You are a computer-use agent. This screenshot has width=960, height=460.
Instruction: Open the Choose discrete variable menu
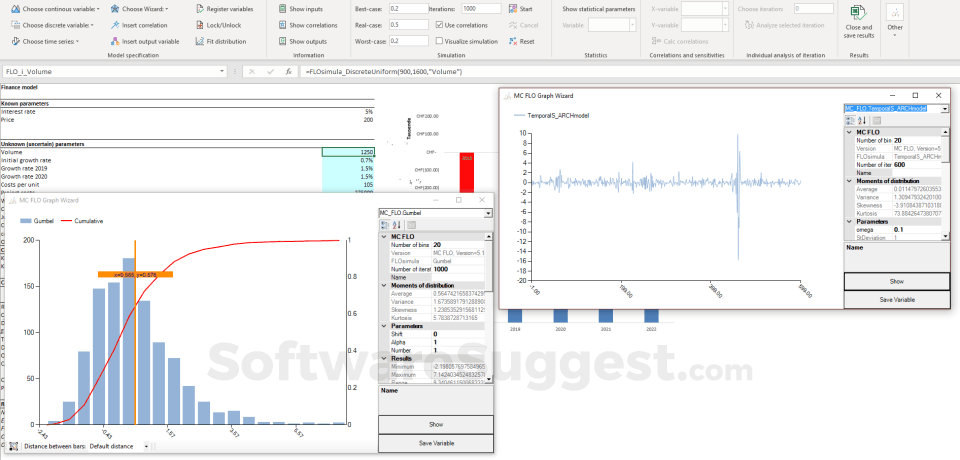pos(53,25)
